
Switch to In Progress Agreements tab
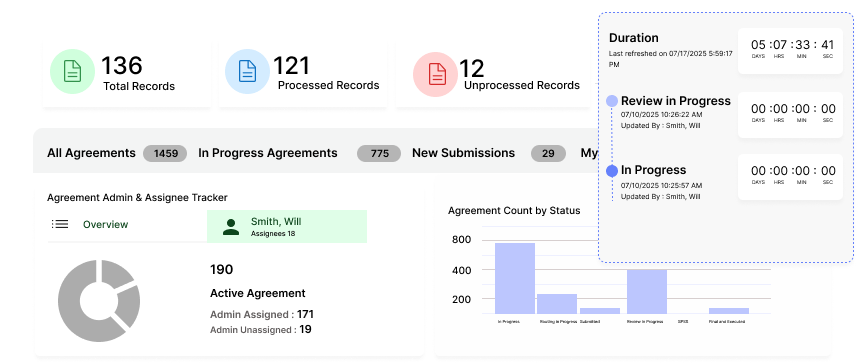[268, 153]
